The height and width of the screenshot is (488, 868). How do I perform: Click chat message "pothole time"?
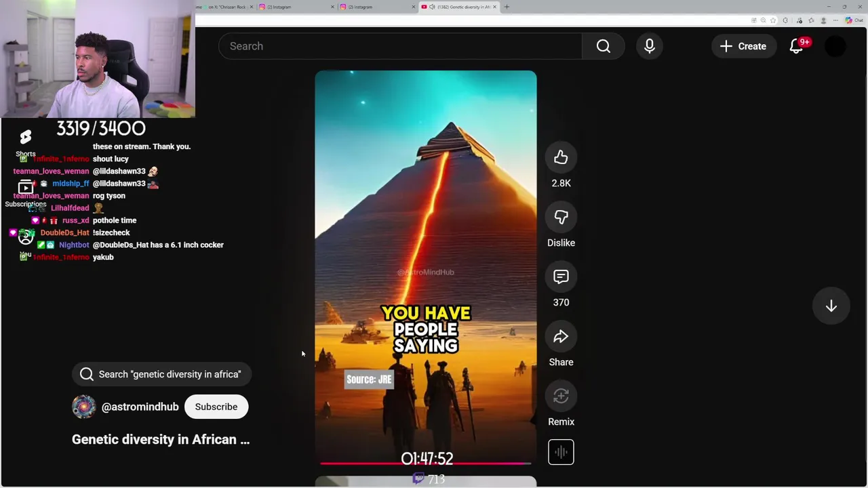pyautogui.click(x=115, y=220)
